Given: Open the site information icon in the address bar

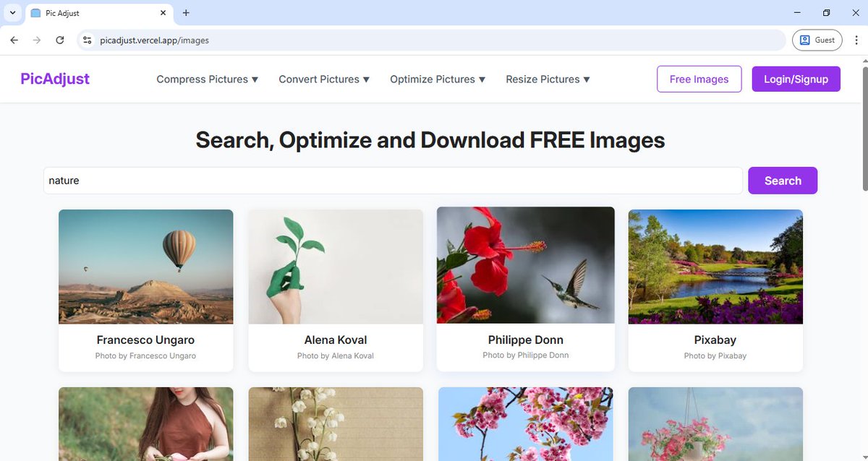Looking at the screenshot, I should tap(88, 40).
